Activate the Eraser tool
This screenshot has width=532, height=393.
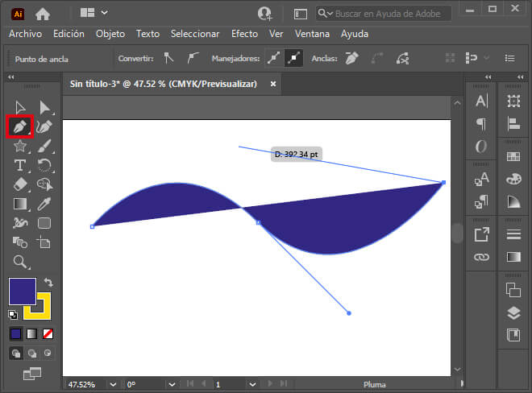(20, 184)
